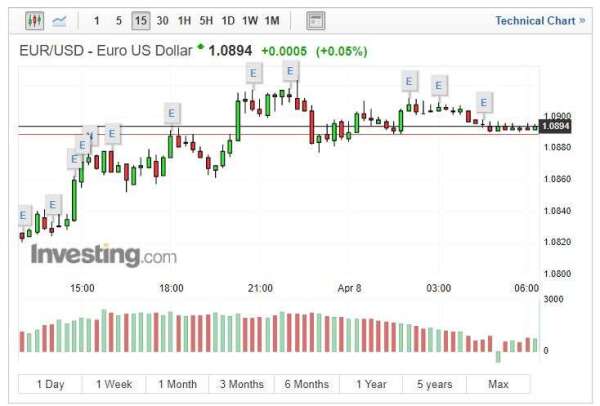600x406 pixels.
Task: Open the highest event marker E after 21:00
Action: [291, 71]
